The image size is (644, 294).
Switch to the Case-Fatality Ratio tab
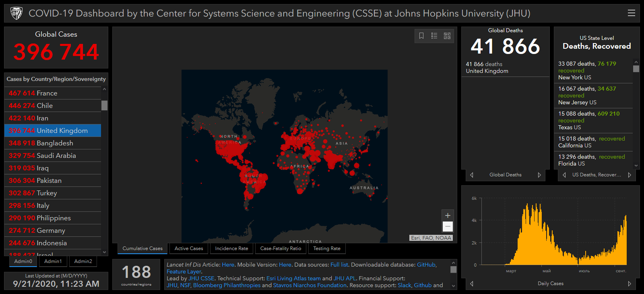pos(281,248)
